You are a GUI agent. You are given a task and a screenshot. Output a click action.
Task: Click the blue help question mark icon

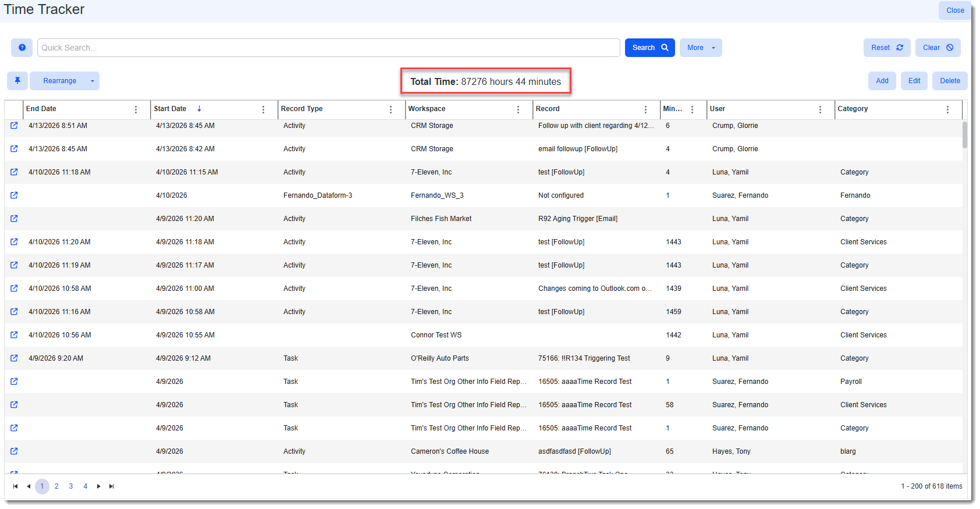coord(22,48)
